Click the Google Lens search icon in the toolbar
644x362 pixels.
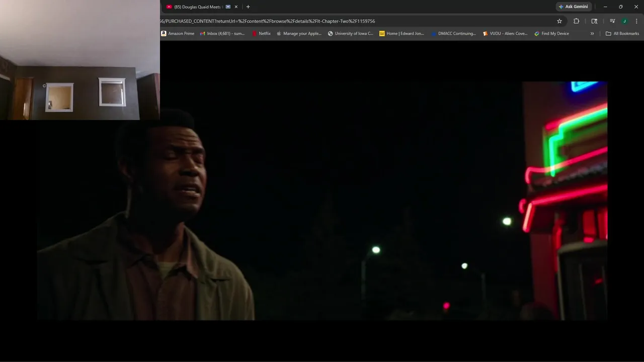click(x=594, y=21)
